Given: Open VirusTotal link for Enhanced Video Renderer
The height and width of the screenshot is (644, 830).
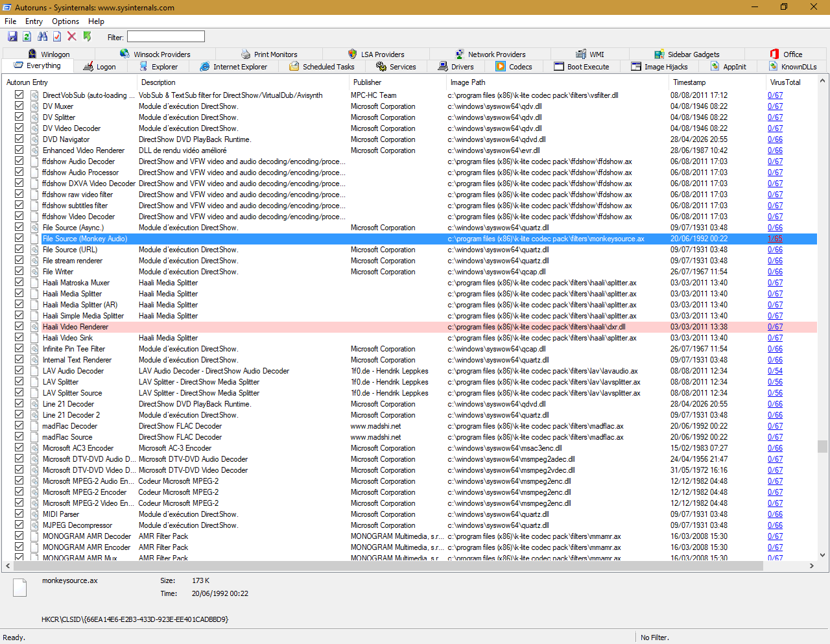Looking at the screenshot, I should pyautogui.click(x=775, y=150).
